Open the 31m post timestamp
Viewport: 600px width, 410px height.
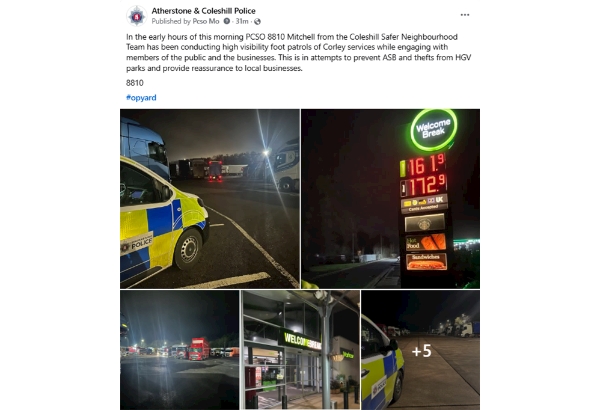pos(241,21)
